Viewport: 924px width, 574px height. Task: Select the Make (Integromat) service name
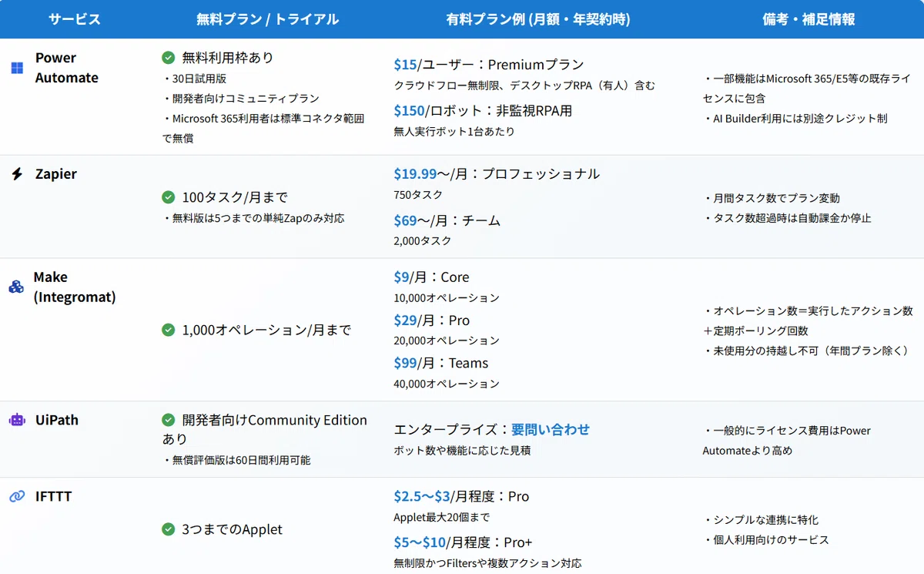tap(75, 287)
